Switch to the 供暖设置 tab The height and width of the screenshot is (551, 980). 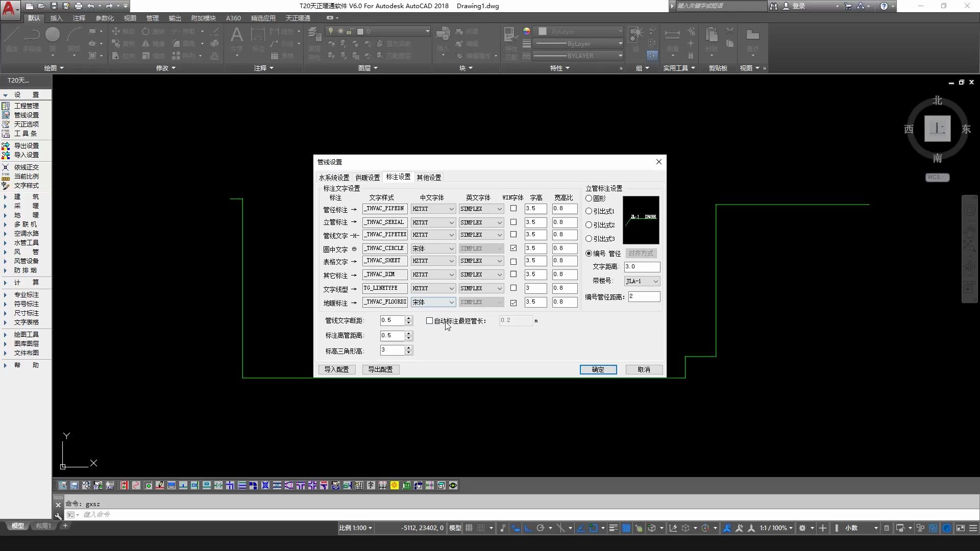tap(367, 177)
